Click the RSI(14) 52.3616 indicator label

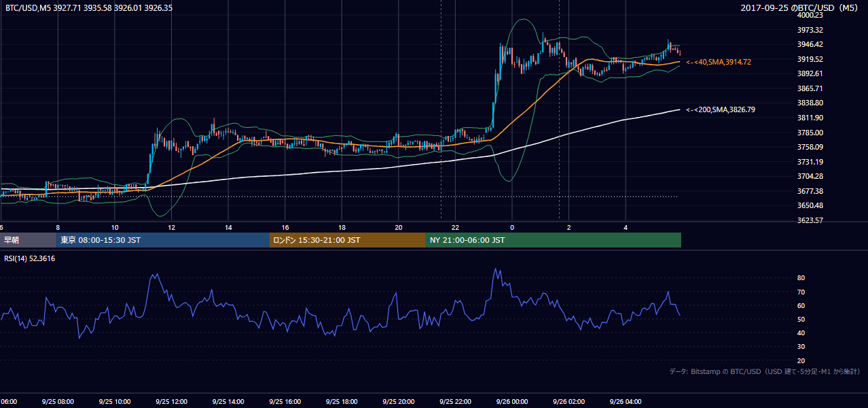coord(30,258)
